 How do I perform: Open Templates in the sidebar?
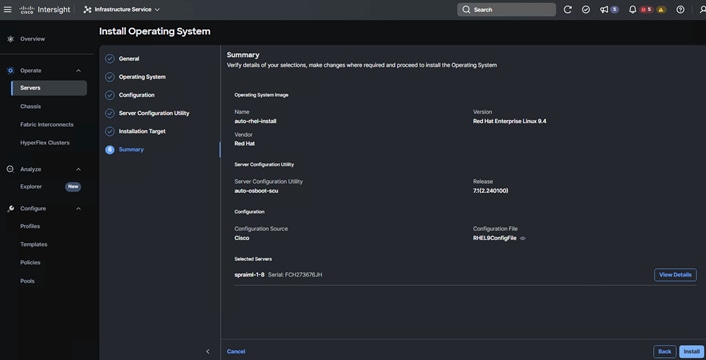coord(34,244)
